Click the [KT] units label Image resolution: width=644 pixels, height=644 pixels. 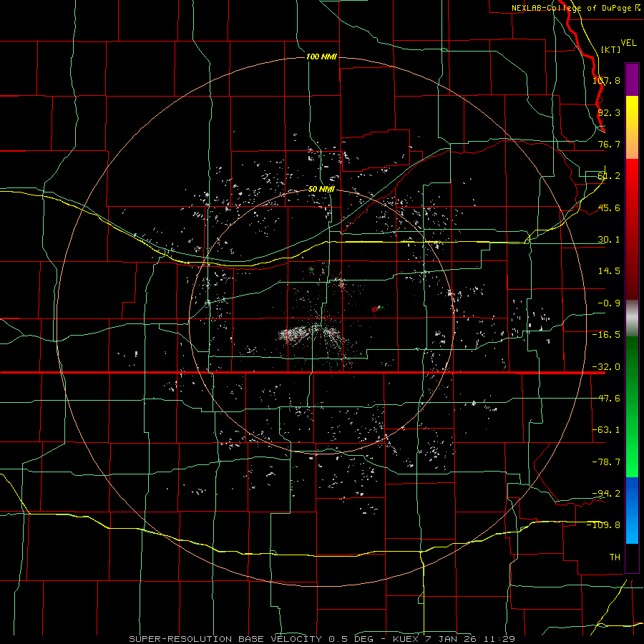(x=610, y=49)
